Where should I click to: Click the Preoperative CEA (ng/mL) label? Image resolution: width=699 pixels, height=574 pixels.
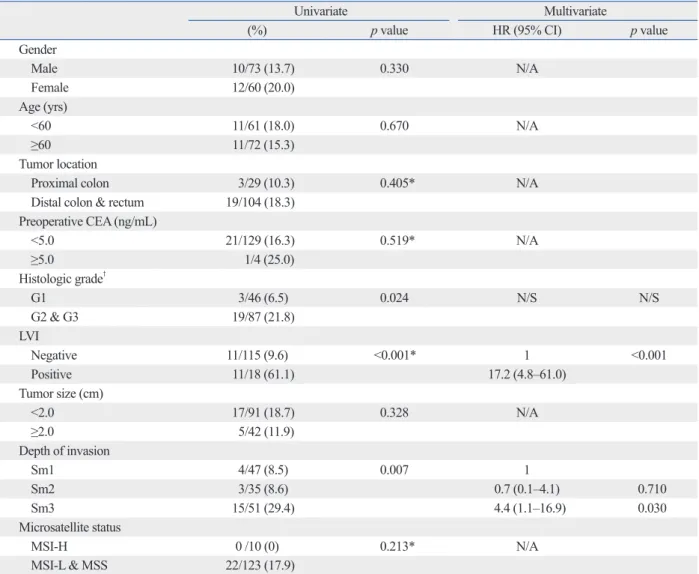coord(88,221)
